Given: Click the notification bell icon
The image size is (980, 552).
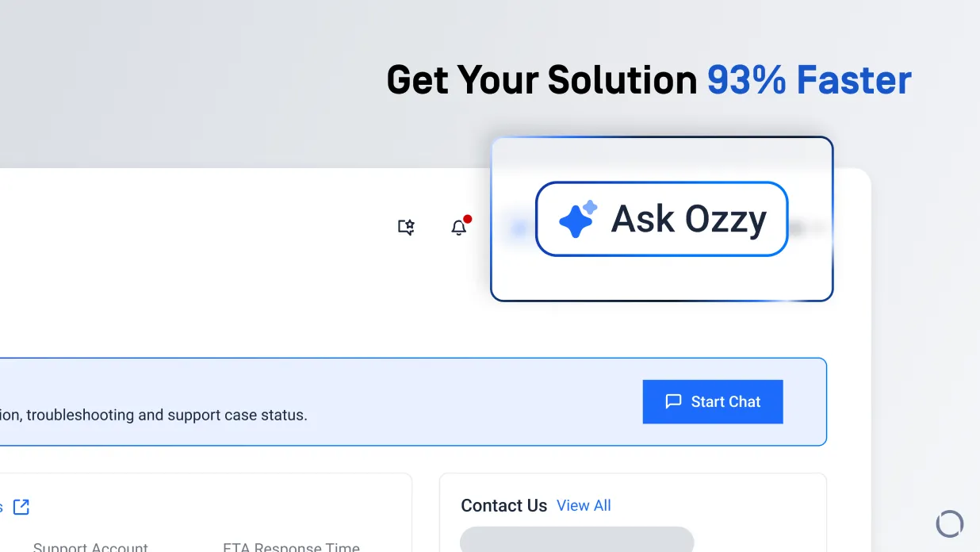Looking at the screenshot, I should pos(458,228).
